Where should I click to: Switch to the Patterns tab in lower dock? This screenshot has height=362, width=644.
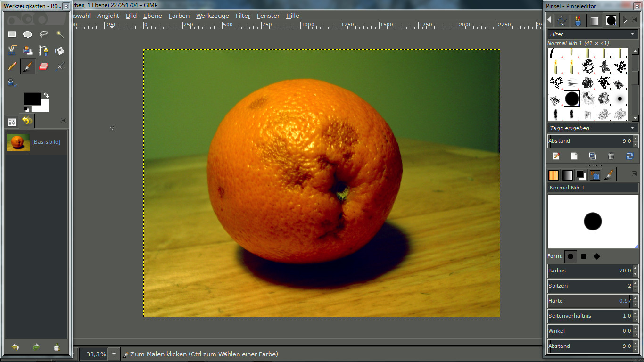pyautogui.click(x=553, y=175)
